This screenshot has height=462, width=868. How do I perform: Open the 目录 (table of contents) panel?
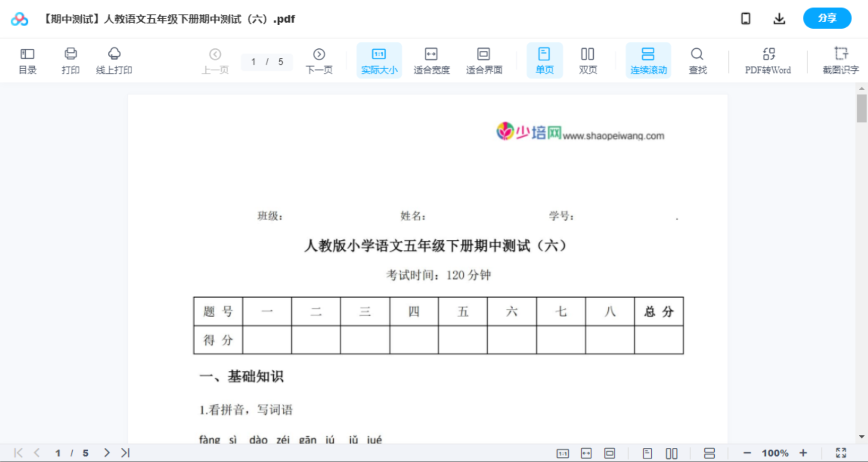tap(27, 60)
